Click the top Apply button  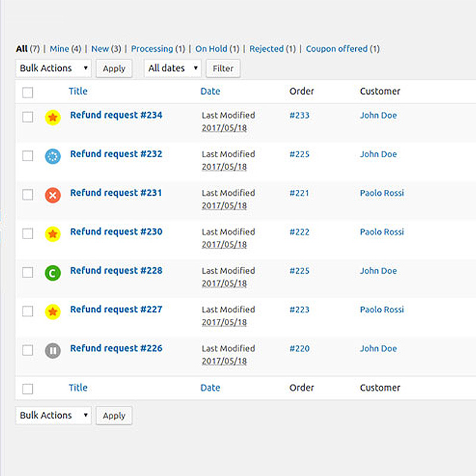click(x=114, y=68)
